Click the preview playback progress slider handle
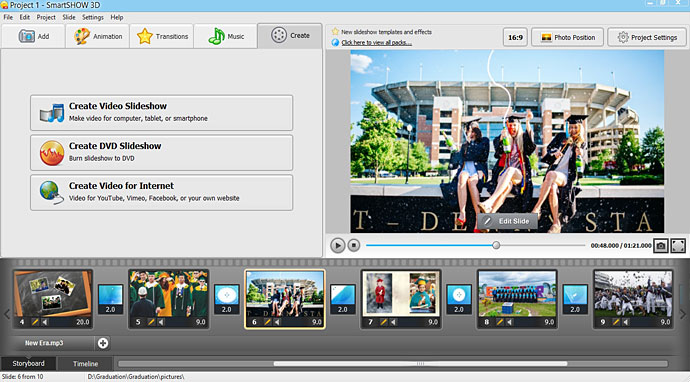 [496, 245]
